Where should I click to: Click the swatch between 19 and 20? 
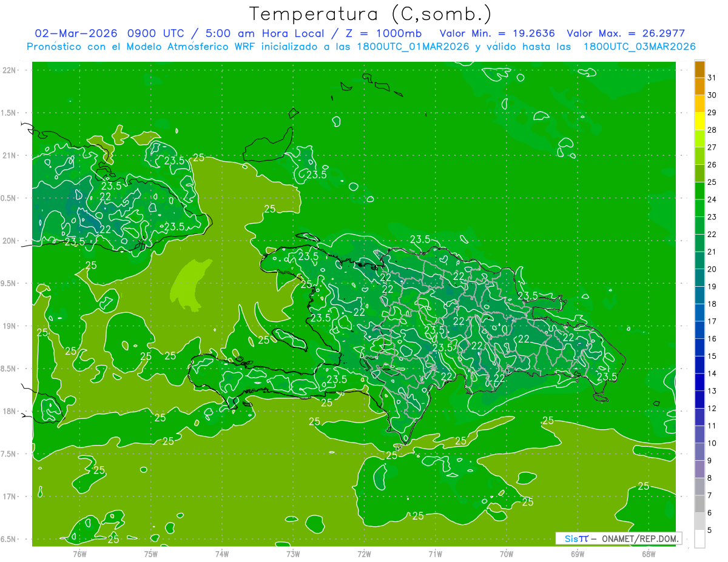(699, 278)
